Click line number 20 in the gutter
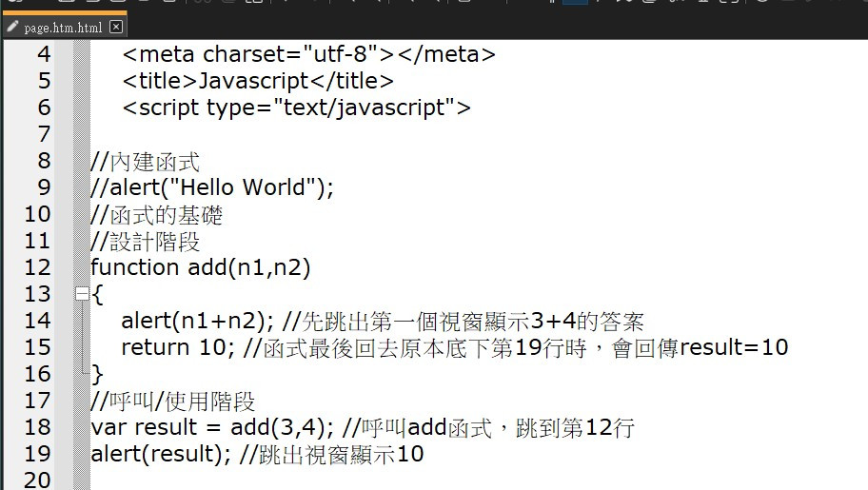The height and width of the screenshot is (490, 868). (38, 480)
